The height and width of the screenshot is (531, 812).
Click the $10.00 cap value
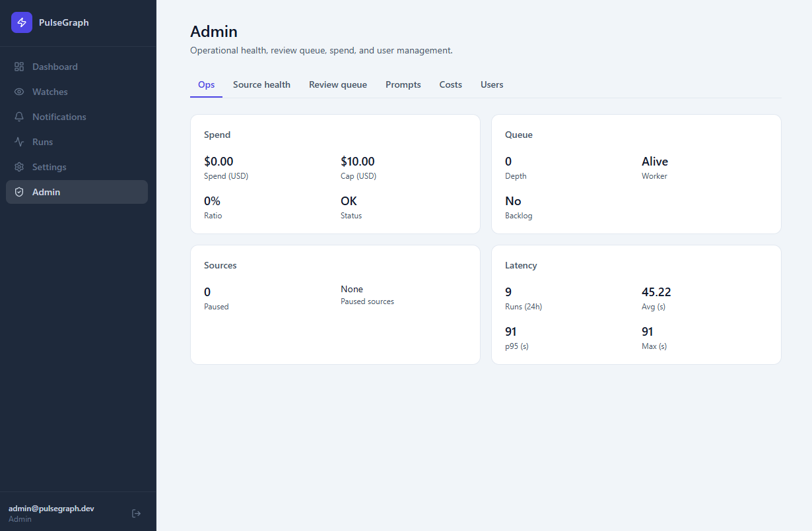pos(358,162)
